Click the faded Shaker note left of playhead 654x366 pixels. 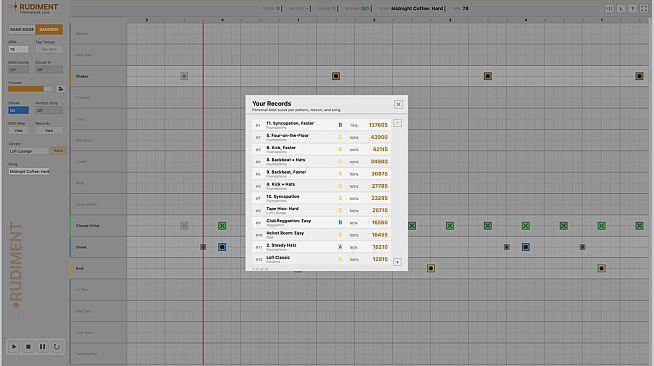point(184,76)
